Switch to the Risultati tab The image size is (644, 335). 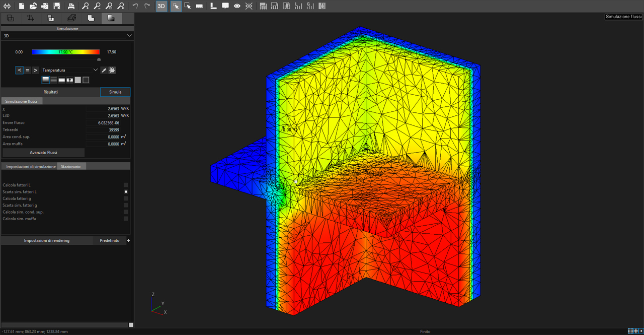pos(51,92)
